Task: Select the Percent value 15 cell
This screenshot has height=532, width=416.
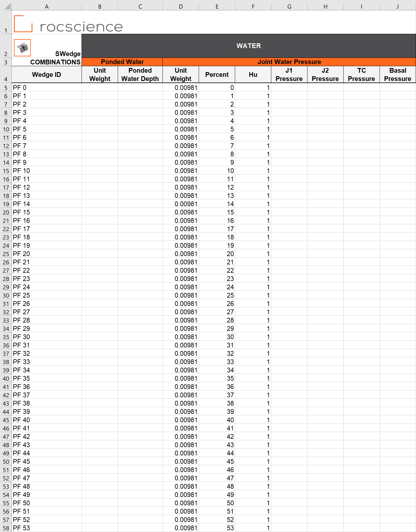Action: (x=217, y=212)
